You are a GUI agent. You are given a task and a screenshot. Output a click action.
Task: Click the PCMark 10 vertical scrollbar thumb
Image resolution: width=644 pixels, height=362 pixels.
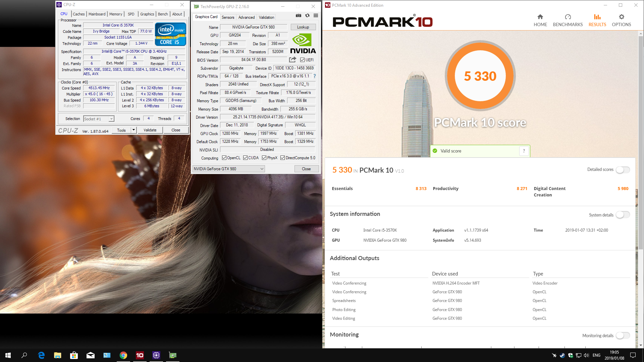pyautogui.click(x=641, y=143)
